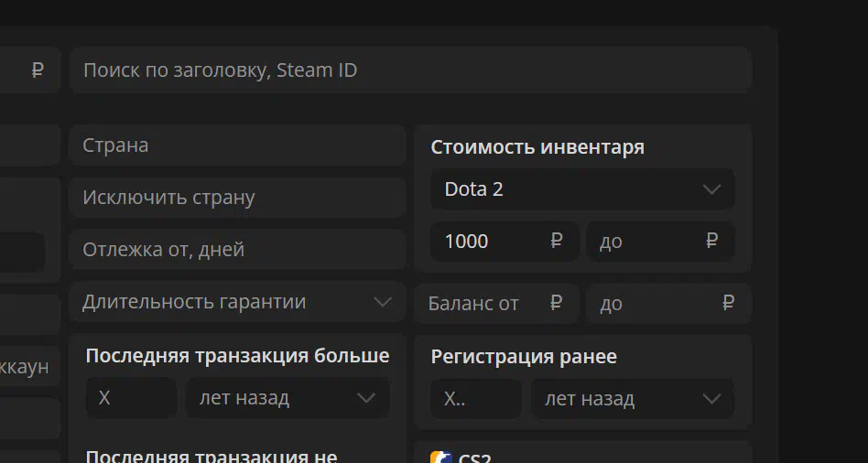Select the 'Исключить страну' field
This screenshot has height=463, width=868.
pos(236,198)
